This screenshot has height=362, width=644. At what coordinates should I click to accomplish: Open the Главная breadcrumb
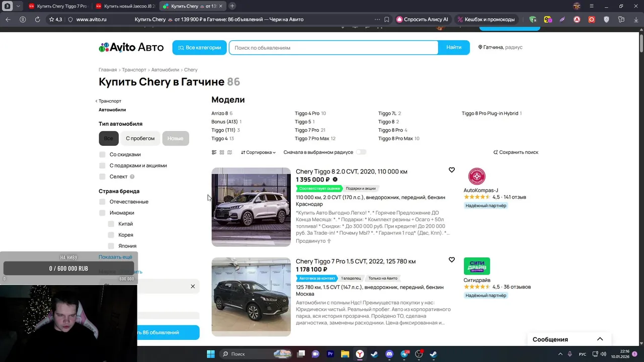click(x=108, y=70)
